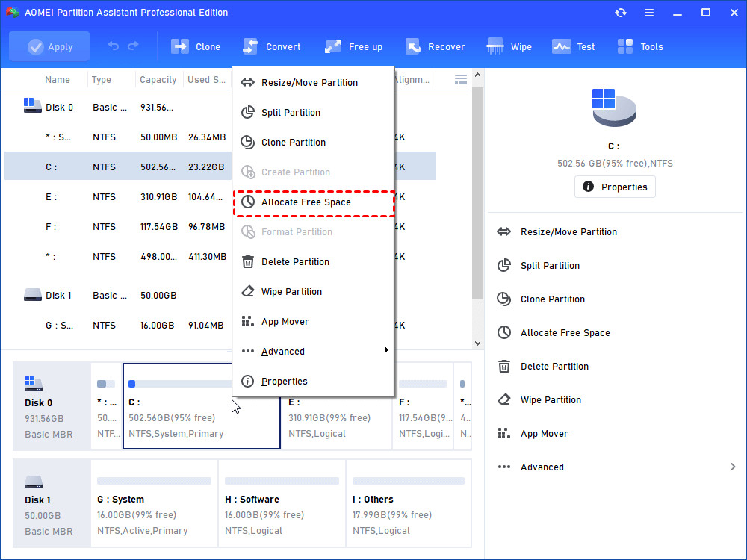The height and width of the screenshot is (560, 747).
Task: Click the Name column header
Action: pos(58,80)
